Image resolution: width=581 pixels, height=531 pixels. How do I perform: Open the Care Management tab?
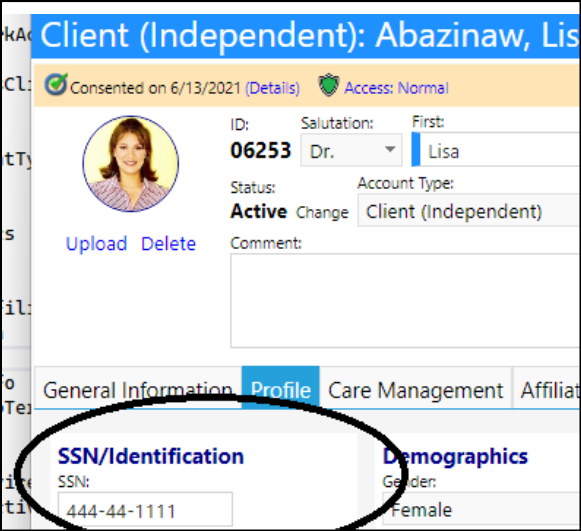pyautogui.click(x=415, y=388)
